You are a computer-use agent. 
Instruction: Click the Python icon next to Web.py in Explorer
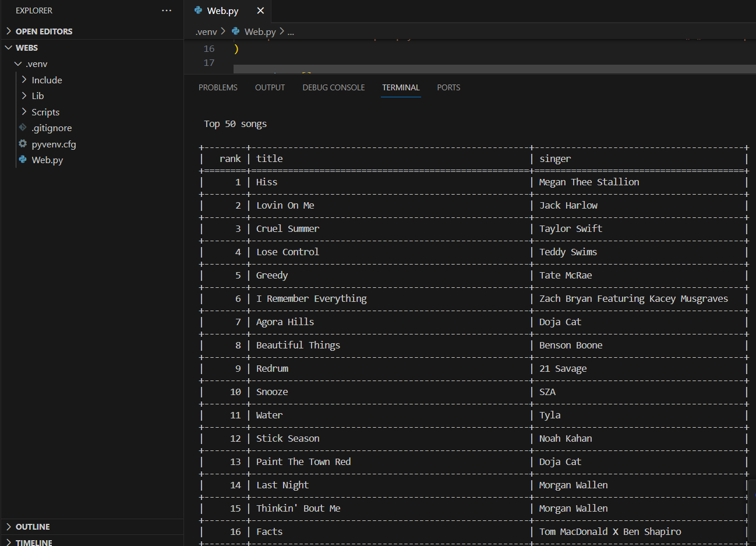click(x=22, y=160)
